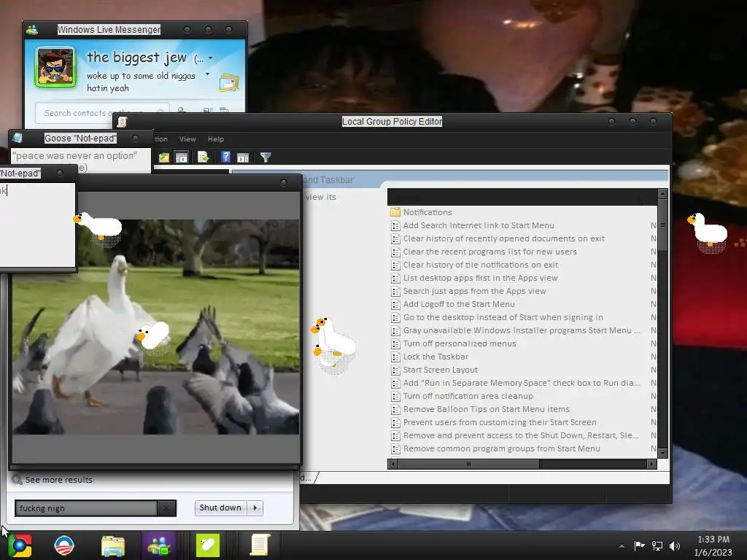
Task: Click the See more results link
Action: coord(58,480)
